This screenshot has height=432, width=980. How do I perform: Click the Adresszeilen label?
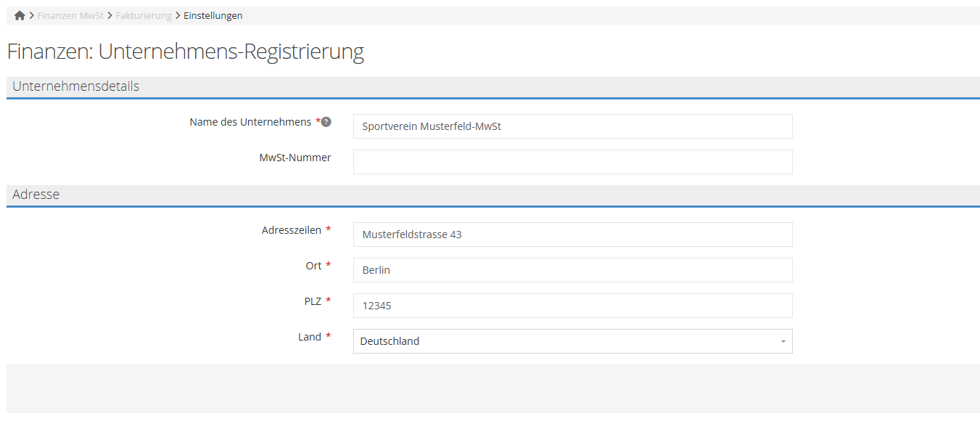coord(292,230)
